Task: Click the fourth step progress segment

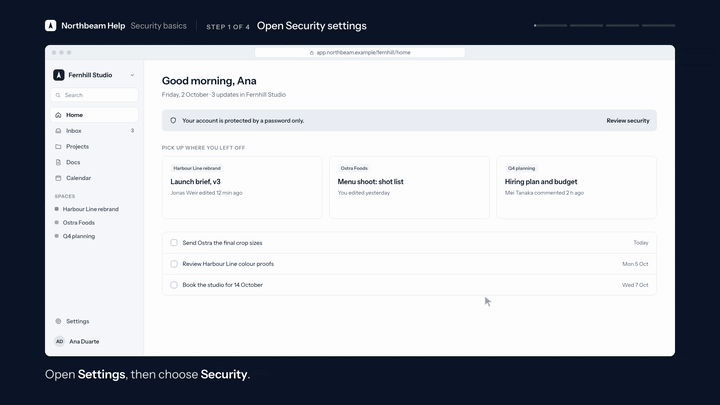Action: coord(658,26)
